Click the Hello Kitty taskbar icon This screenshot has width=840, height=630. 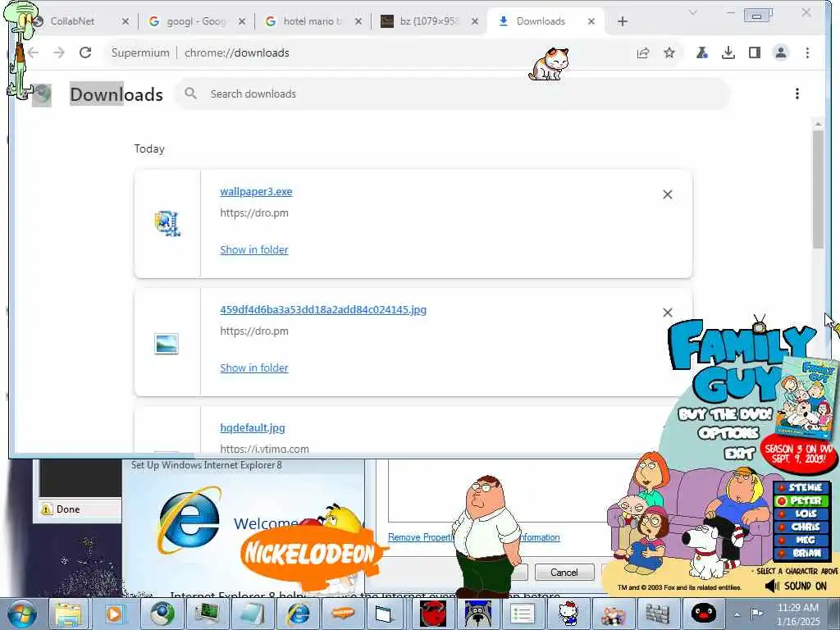point(568,614)
